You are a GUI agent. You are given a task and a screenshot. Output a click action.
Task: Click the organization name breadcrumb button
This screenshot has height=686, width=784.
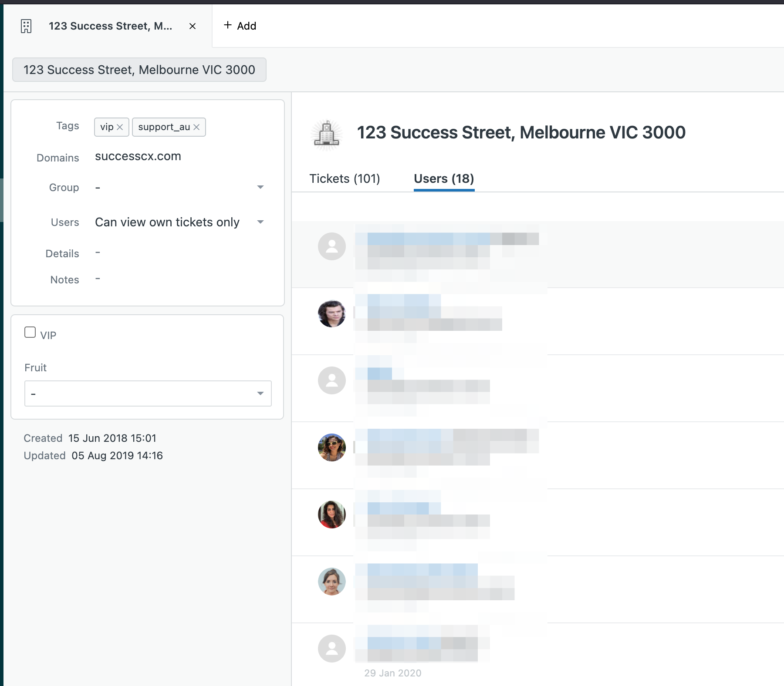point(139,70)
